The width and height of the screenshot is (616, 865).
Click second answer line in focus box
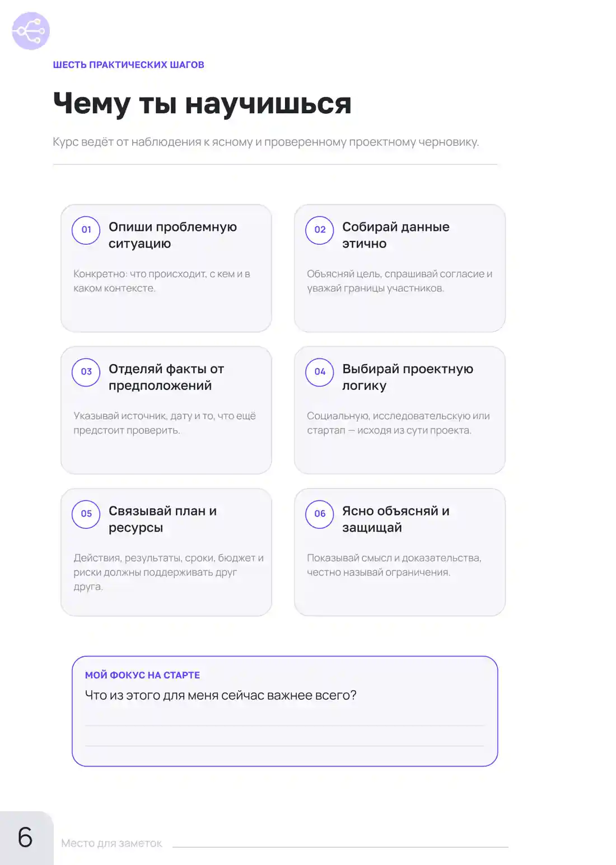(284, 746)
